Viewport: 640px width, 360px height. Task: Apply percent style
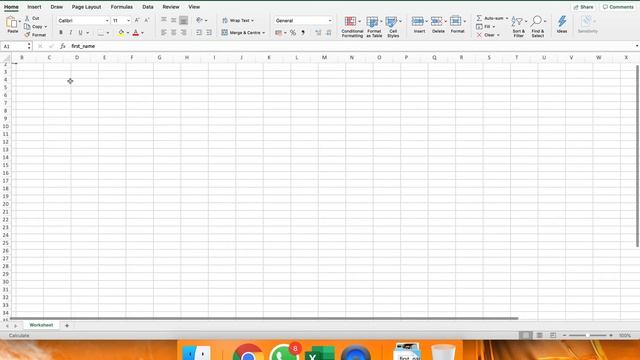293,33
